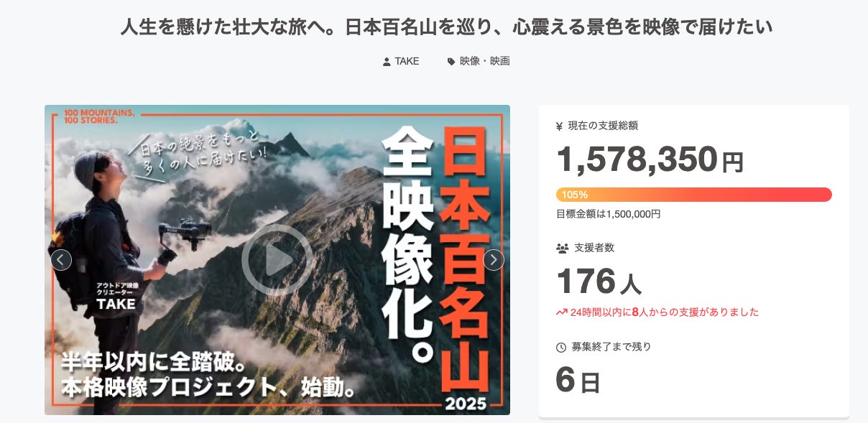Open the 映像・映画 category link
Screen dimensions: 868x423
click(x=485, y=62)
